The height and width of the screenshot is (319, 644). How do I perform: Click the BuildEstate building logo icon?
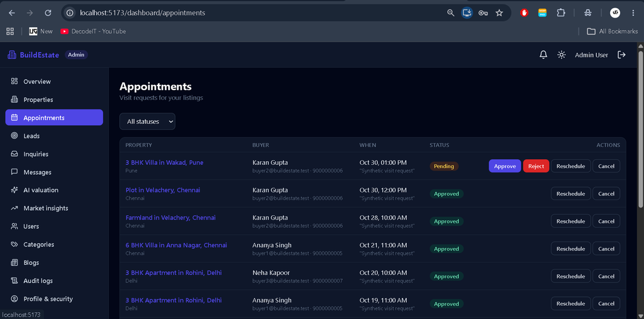tap(12, 55)
